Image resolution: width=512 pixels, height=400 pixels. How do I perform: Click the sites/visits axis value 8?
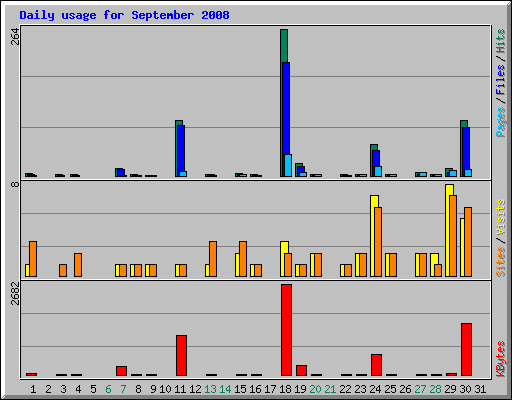[x=15, y=184]
